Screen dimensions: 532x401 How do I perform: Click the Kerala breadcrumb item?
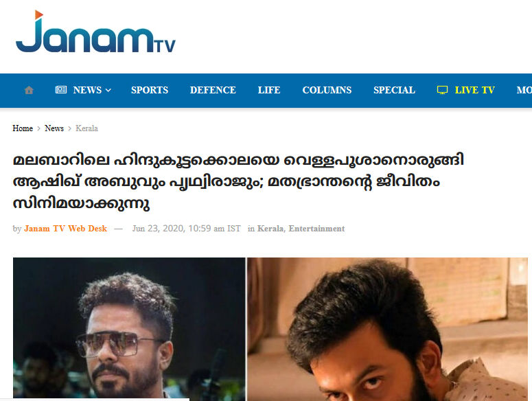point(87,128)
